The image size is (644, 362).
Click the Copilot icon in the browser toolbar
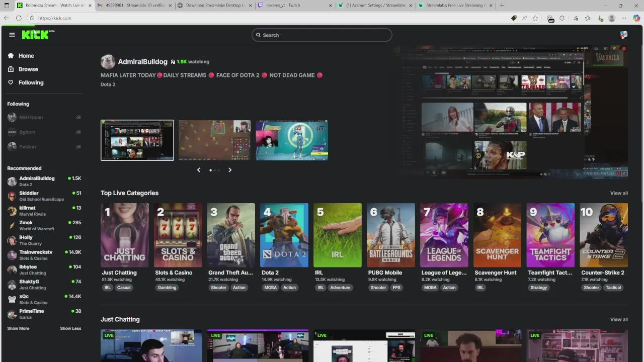636,18
